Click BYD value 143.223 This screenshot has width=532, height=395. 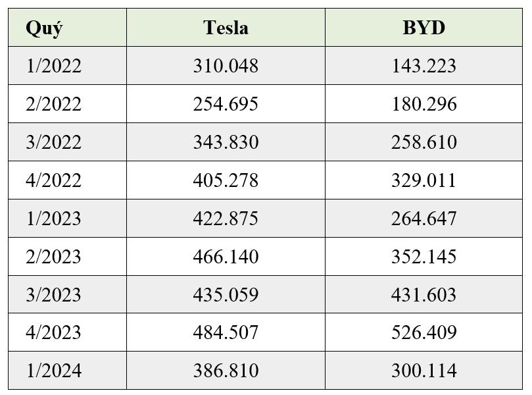423,66
